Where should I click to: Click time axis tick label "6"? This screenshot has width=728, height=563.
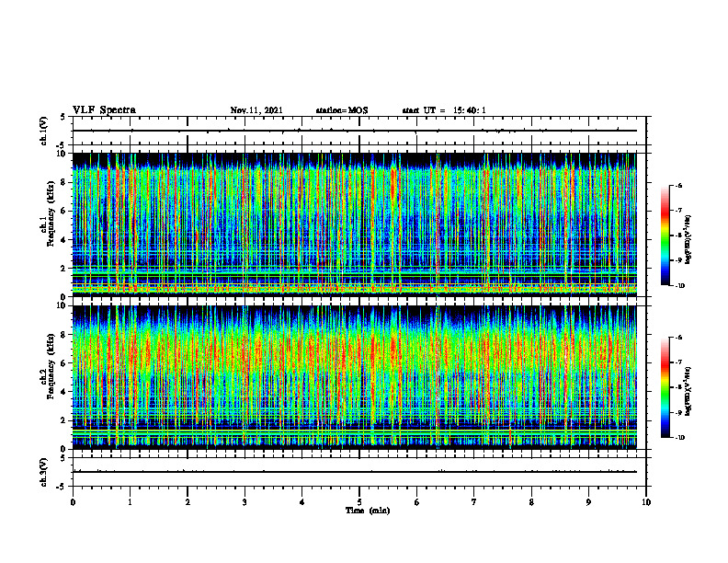(x=417, y=502)
